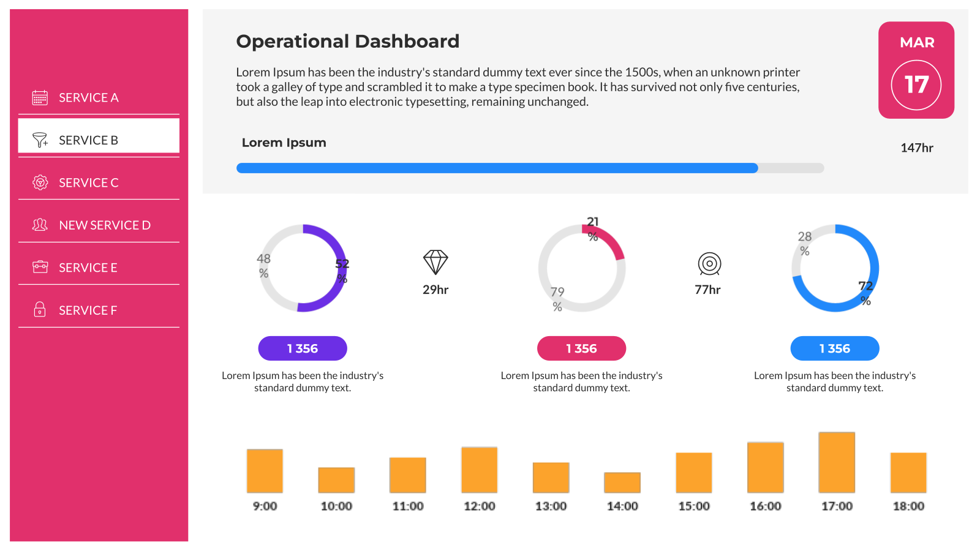
Task: Click the funnel icon beside Service B
Action: [x=40, y=140]
